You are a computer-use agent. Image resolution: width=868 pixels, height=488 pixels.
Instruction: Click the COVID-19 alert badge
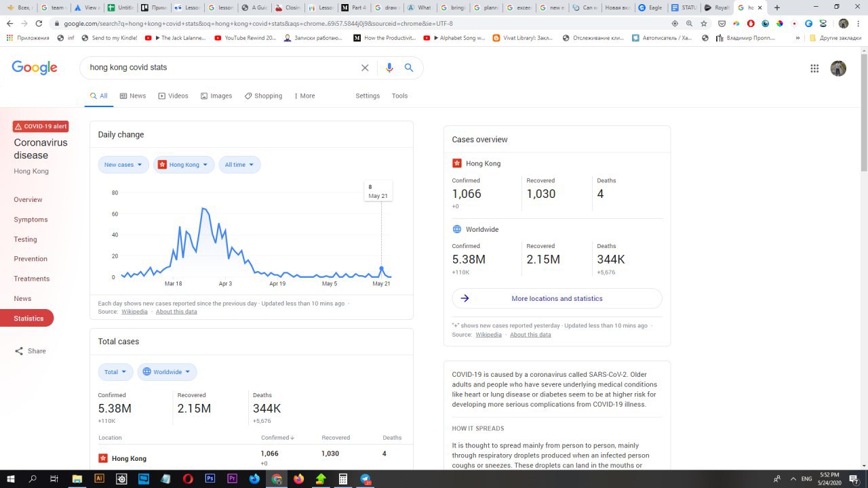click(41, 127)
